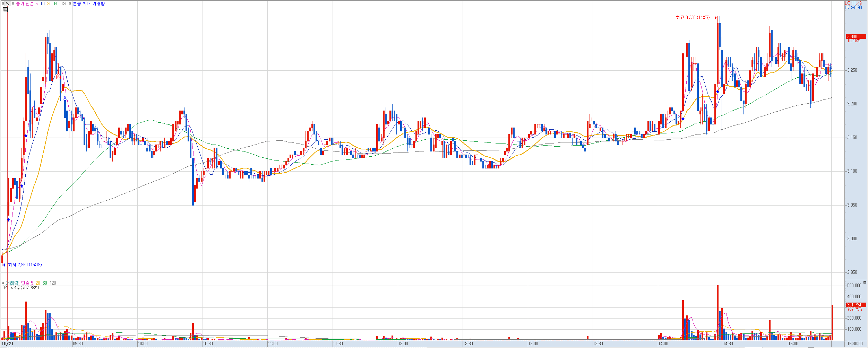
Task: Click the red B buy signal marker
Action: (58, 77)
